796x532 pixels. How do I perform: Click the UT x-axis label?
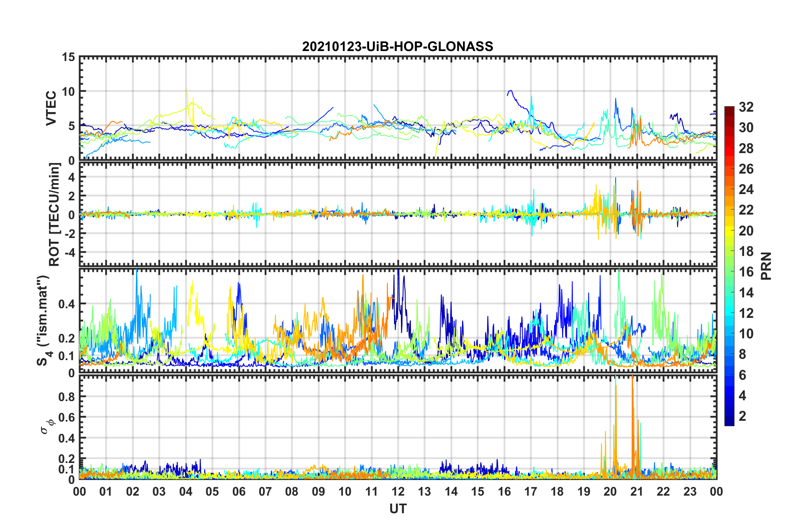coord(398,509)
